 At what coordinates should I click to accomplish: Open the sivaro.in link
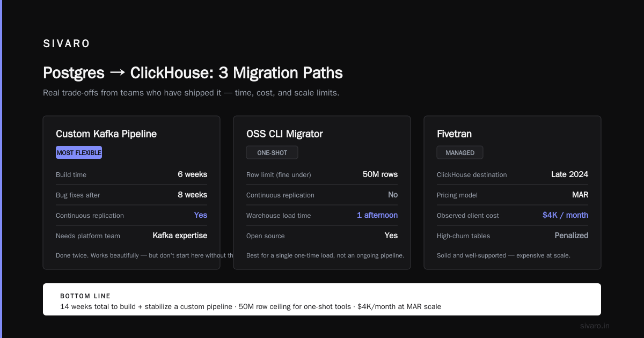[595, 326]
